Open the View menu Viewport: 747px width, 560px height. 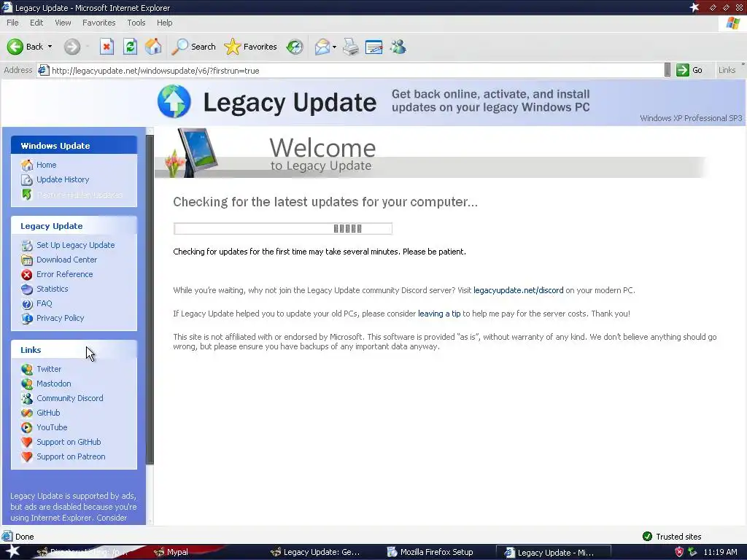[63, 23]
